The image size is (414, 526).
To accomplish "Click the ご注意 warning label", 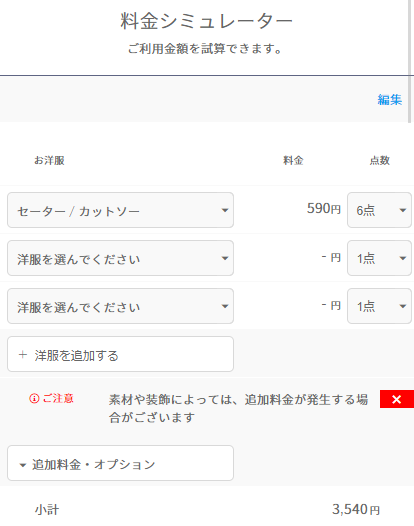I will coord(58,399).
